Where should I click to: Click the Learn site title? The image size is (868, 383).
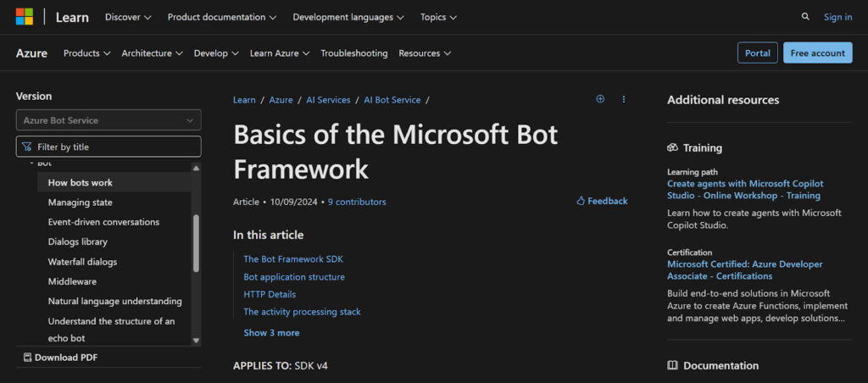click(72, 17)
